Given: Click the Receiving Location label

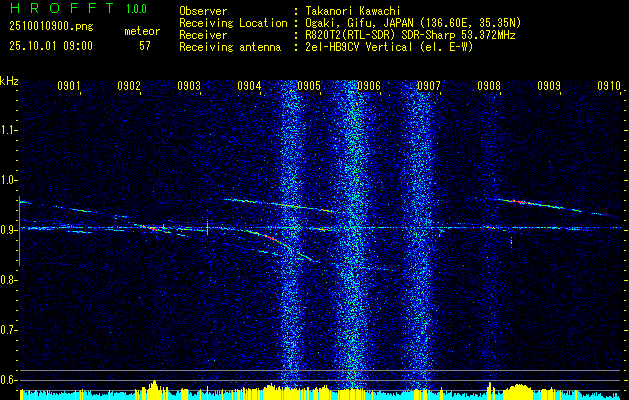Looking at the screenshot, I should (x=233, y=23).
